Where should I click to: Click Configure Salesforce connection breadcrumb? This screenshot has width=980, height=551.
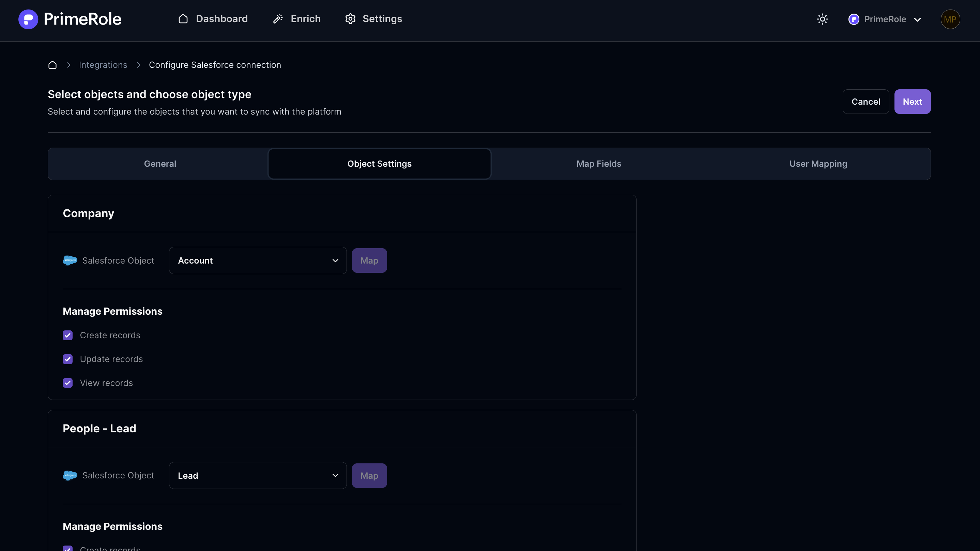point(215,65)
